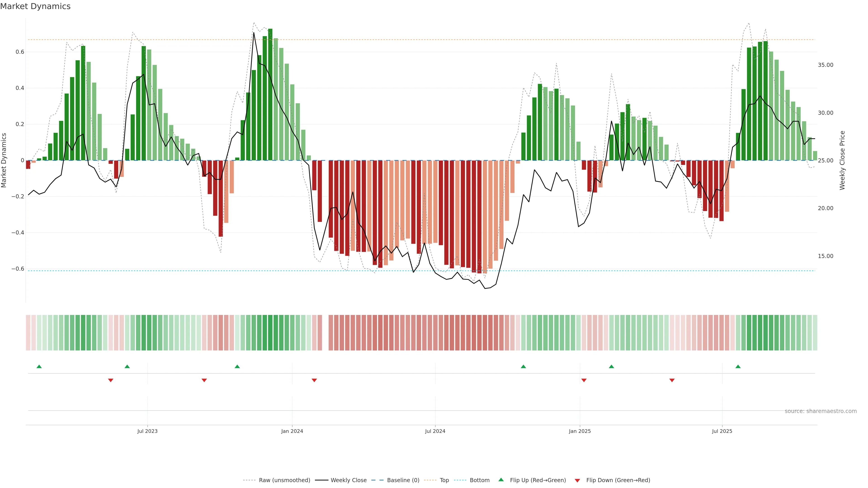Click the red flip-down marker after Jan 2024
868x488 pixels.
314,380
